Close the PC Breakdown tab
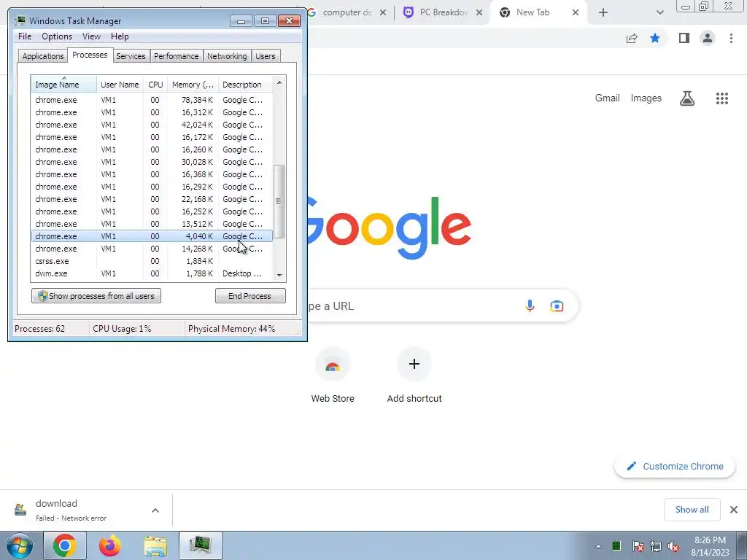The width and height of the screenshot is (747, 560). coord(479,12)
